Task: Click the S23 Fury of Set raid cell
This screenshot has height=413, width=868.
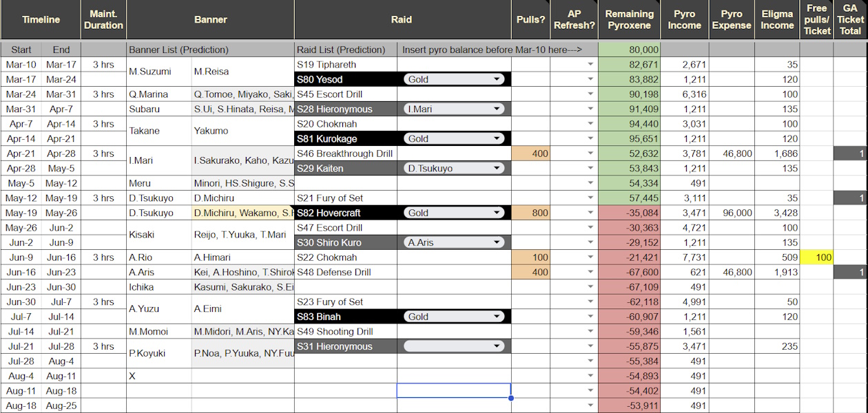Action: click(x=346, y=301)
